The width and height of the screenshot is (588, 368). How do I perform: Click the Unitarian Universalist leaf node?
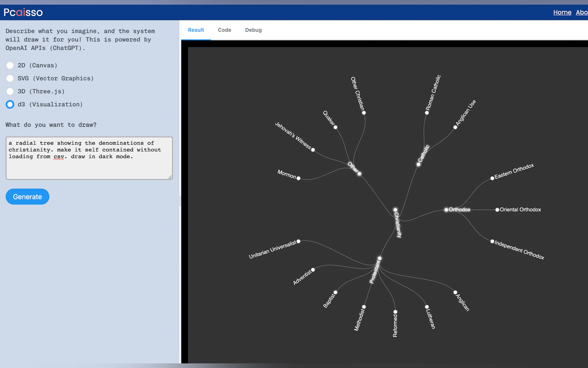pos(298,241)
